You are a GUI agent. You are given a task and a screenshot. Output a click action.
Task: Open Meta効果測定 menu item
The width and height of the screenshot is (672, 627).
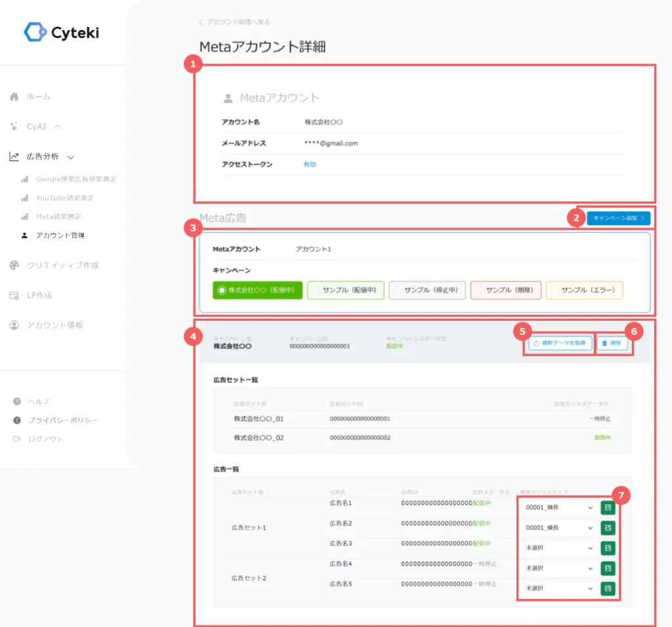(58, 216)
